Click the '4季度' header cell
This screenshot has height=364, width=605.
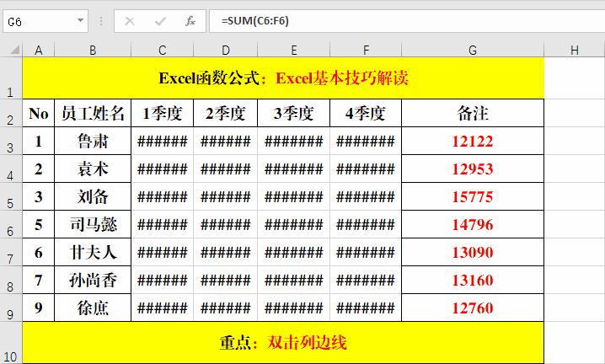coord(366,113)
